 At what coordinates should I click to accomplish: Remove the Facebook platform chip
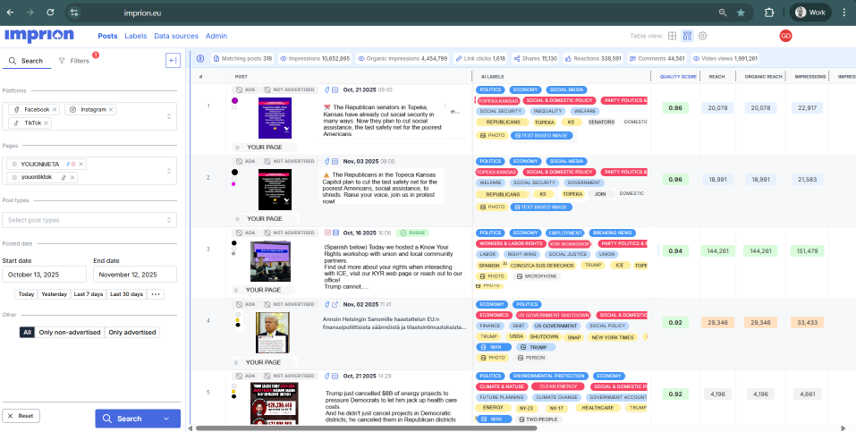(x=55, y=110)
